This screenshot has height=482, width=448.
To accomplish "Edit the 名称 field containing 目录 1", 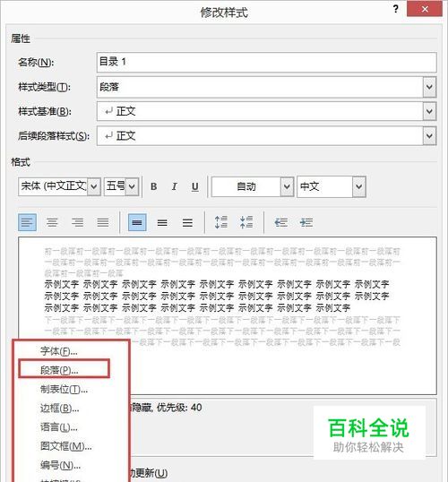I will coord(267,63).
